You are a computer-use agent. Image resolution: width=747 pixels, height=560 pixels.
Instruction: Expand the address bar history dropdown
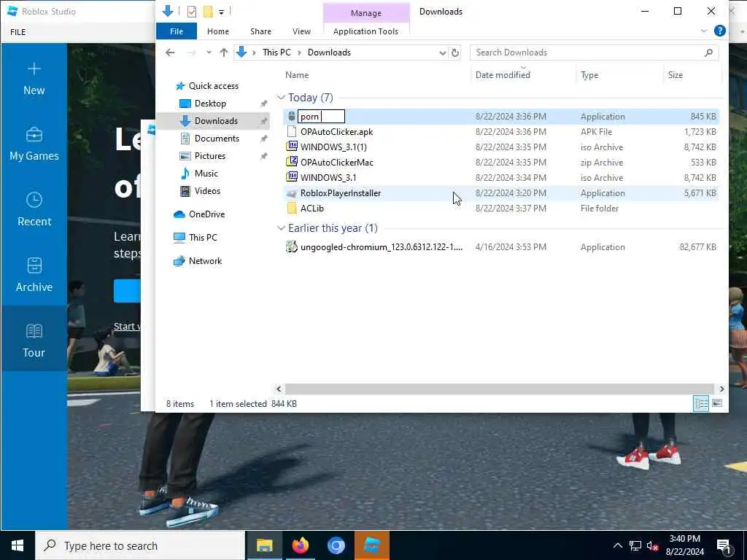tap(443, 52)
